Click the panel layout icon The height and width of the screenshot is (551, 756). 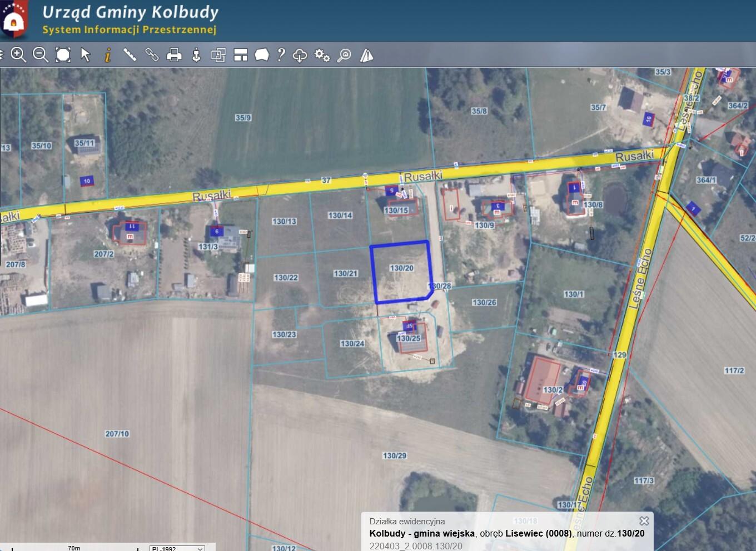tap(241, 54)
